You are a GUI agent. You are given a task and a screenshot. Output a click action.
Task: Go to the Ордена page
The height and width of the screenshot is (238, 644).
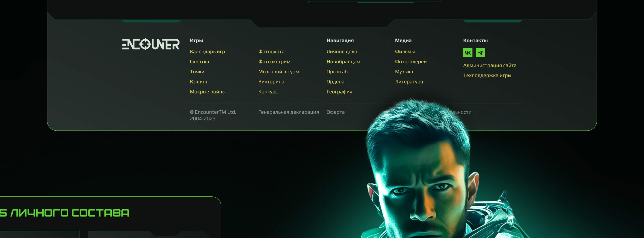(x=335, y=81)
